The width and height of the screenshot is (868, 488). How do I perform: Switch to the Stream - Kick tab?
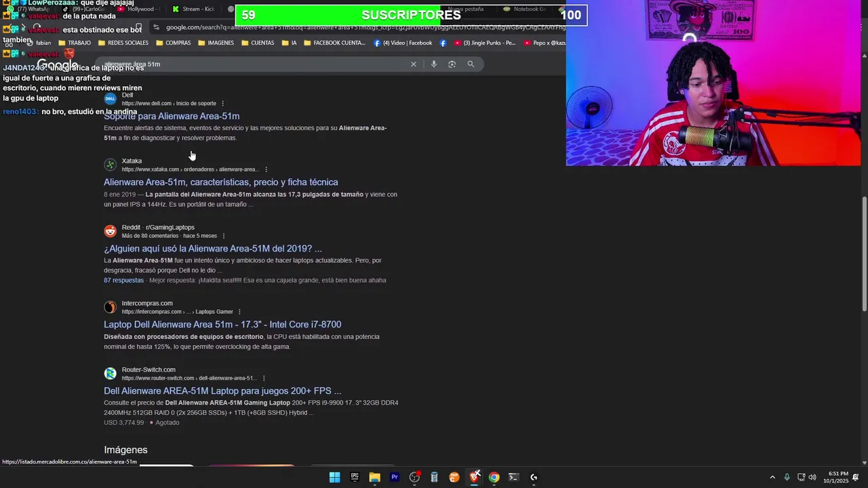click(x=193, y=9)
